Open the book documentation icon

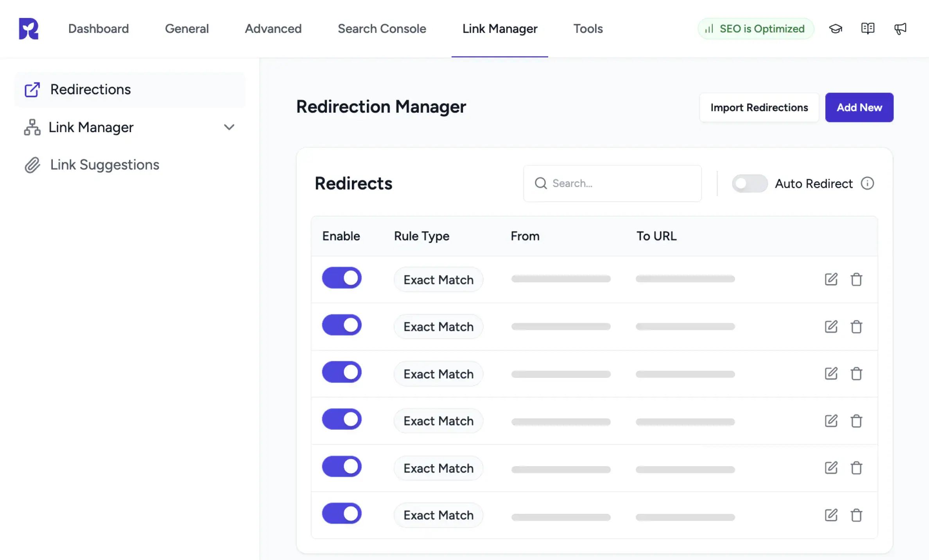pyautogui.click(x=868, y=29)
